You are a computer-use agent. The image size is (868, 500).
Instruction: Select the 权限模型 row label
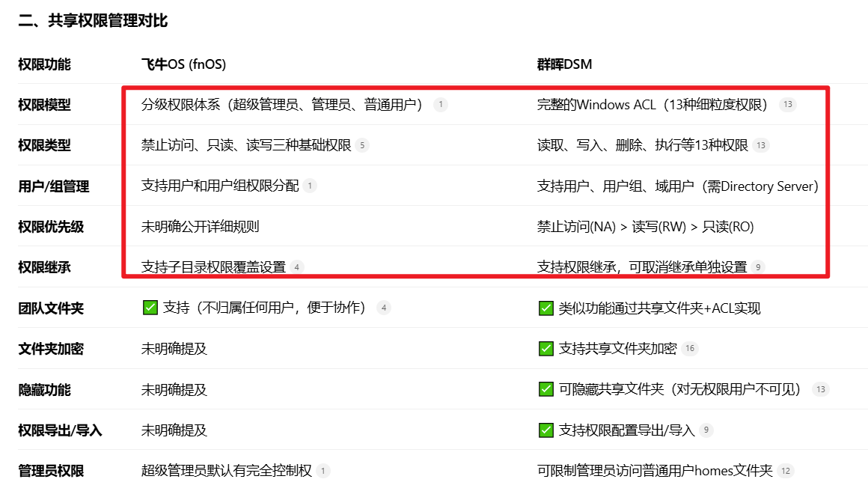44,105
